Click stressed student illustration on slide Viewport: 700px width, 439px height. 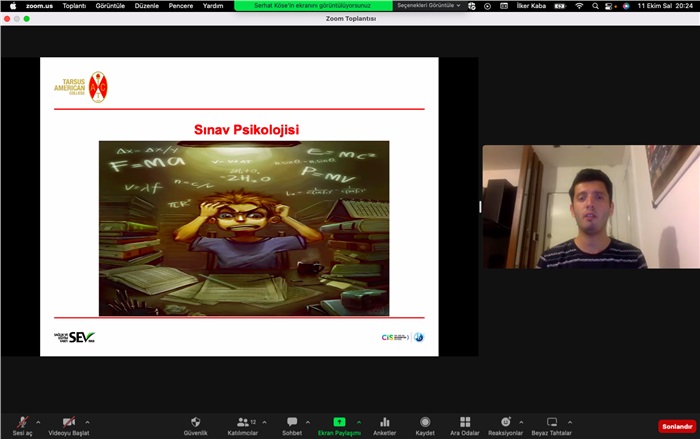244,228
